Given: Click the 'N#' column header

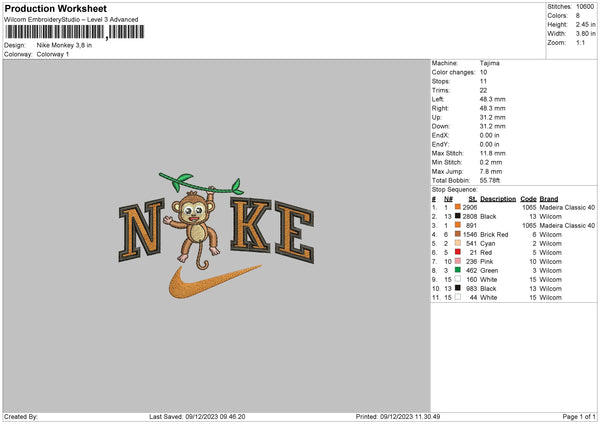Looking at the screenshot, I should [448, 199].
